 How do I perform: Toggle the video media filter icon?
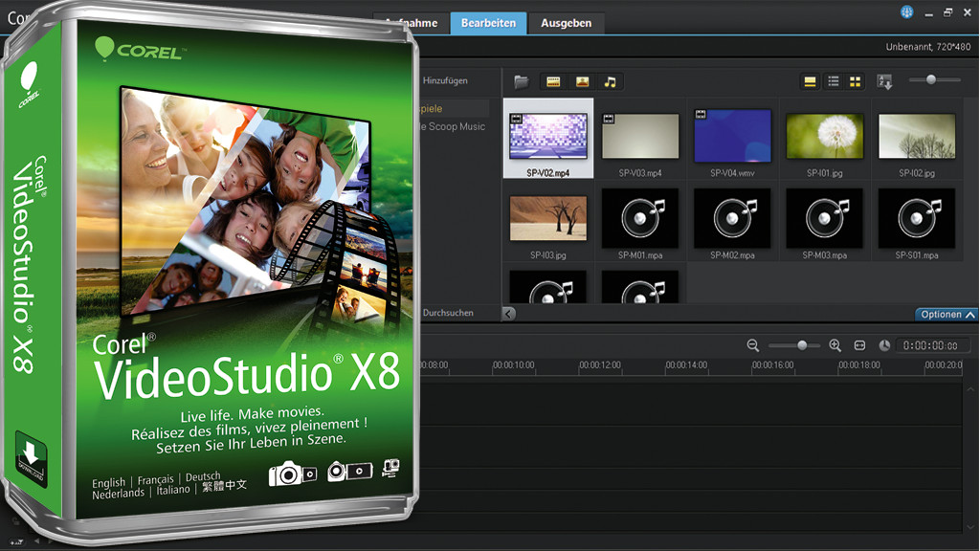pyautogui.click(x=553, y=82)
